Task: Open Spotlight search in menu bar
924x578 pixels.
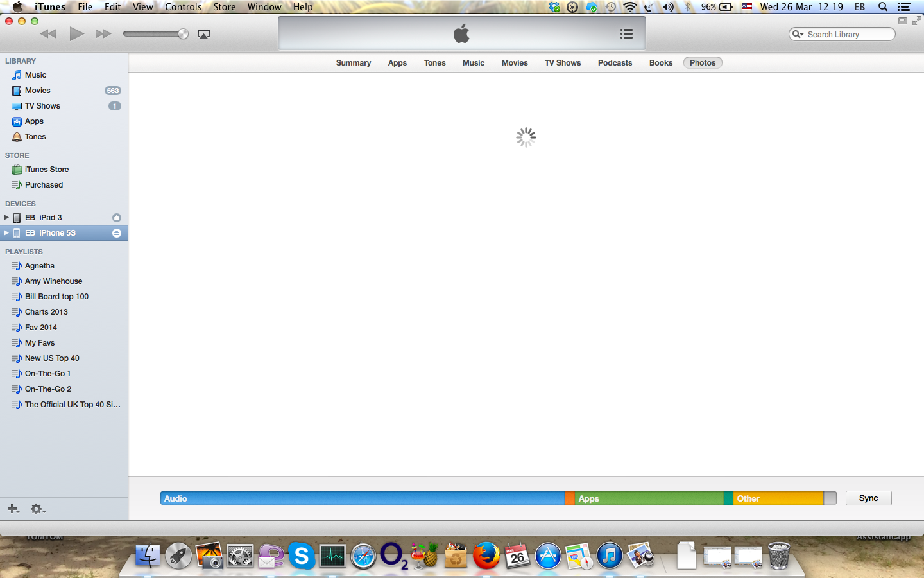Action: pos(883,7)
